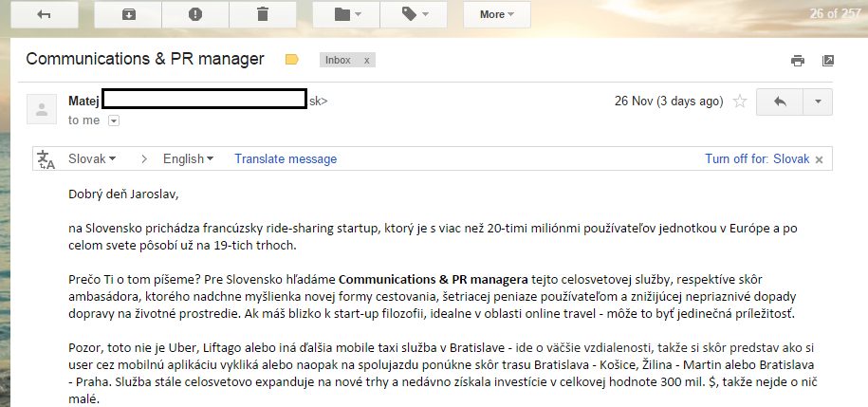This screenshot has width=868, height=407.
Task: Open the Labels tag dropdown
Action: click(x=413, y=14)
